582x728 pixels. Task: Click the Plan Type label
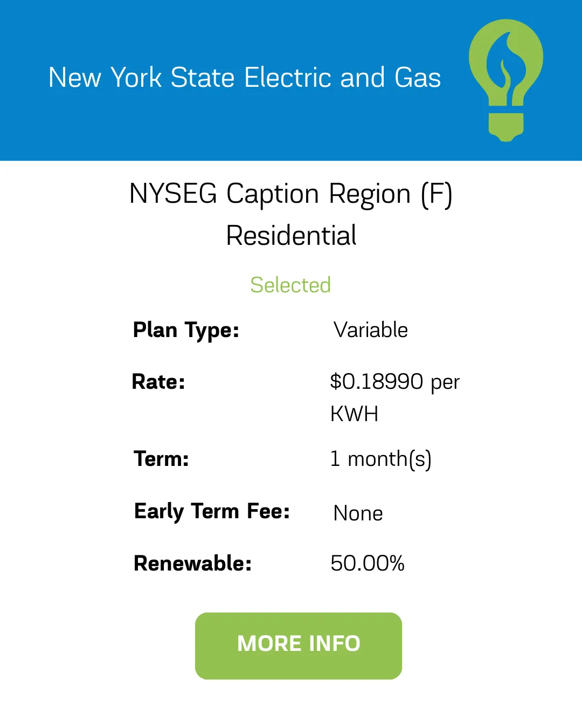(x=186, y=330)
